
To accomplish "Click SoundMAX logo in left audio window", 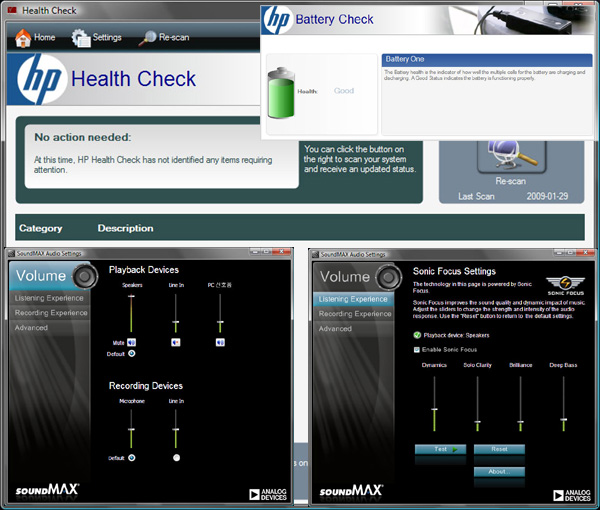I will click(x=47, y=490).
